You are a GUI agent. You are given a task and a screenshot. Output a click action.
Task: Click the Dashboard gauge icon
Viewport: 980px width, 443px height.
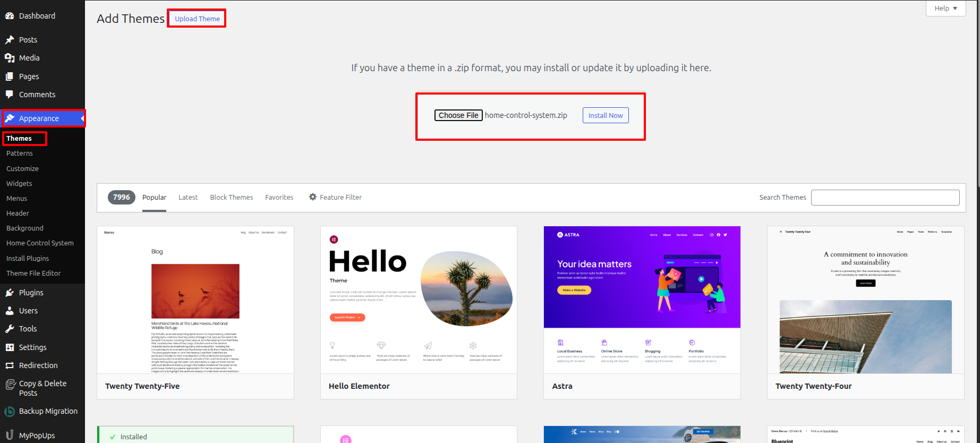tap(10, 16)
